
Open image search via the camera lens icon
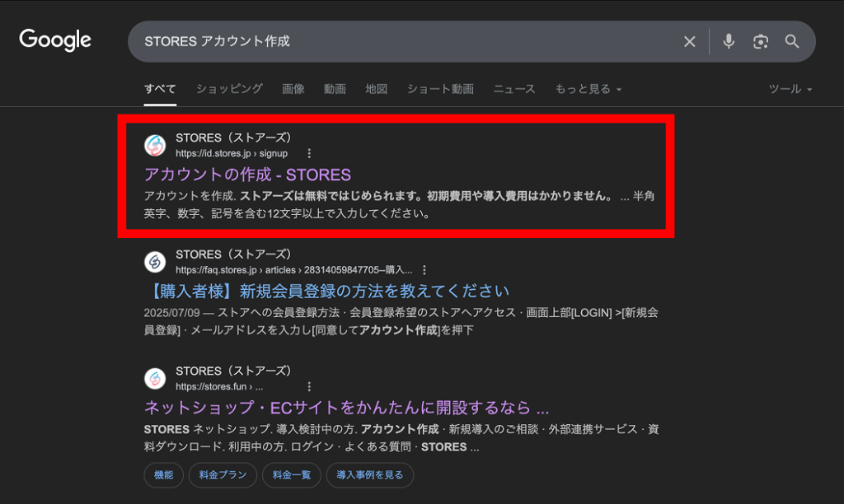(760, 41)
